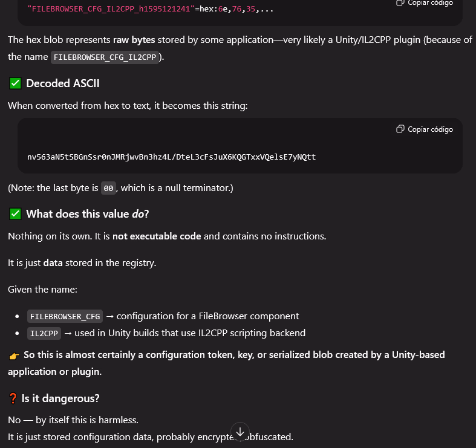This screenshot has width=476, height=448.
Task: Click the 'What does this value do?' heading
Action: click(87, 214)
